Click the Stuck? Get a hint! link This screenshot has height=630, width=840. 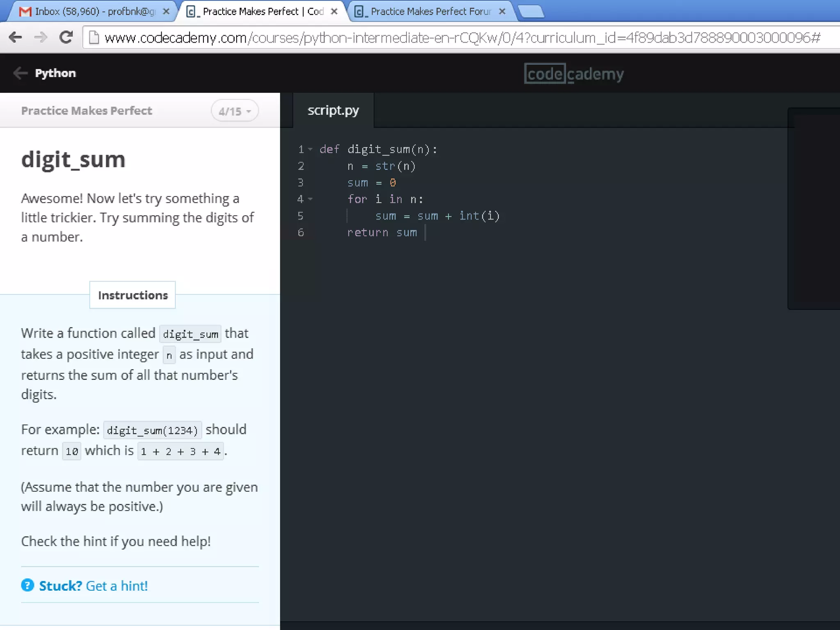[x=93, y=585]
